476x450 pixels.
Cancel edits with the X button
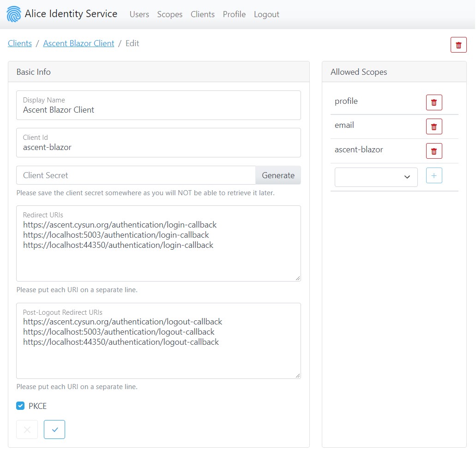27,429
